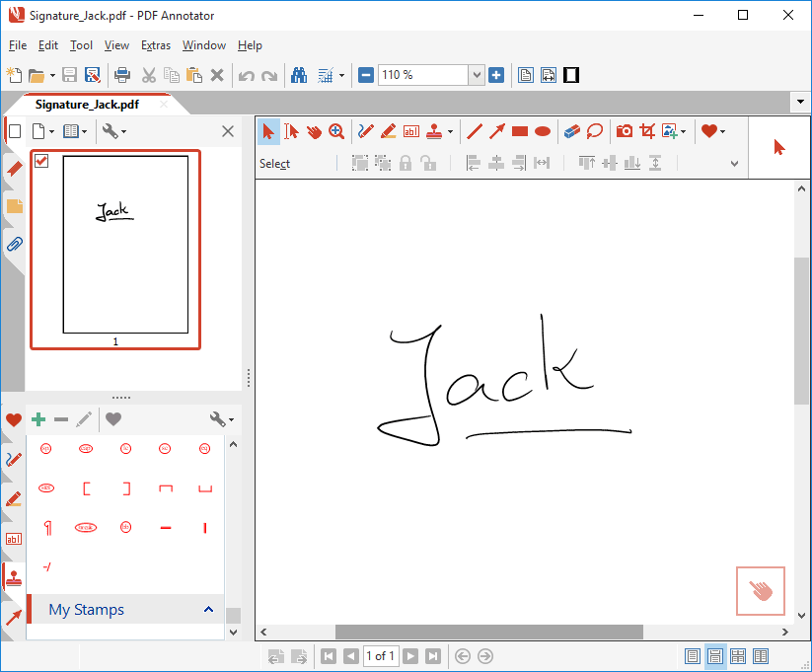Select the Pen tool for ink annotation
This screenshot has width=812, height=672.
click(x=365, y=130)
